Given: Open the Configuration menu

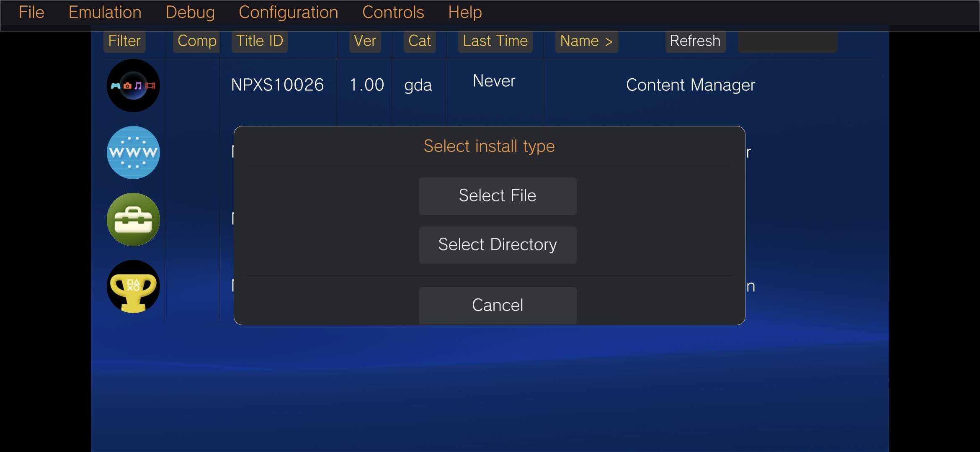Looking at the screenshot, I should pyautogui.click(x=288, y=13).
